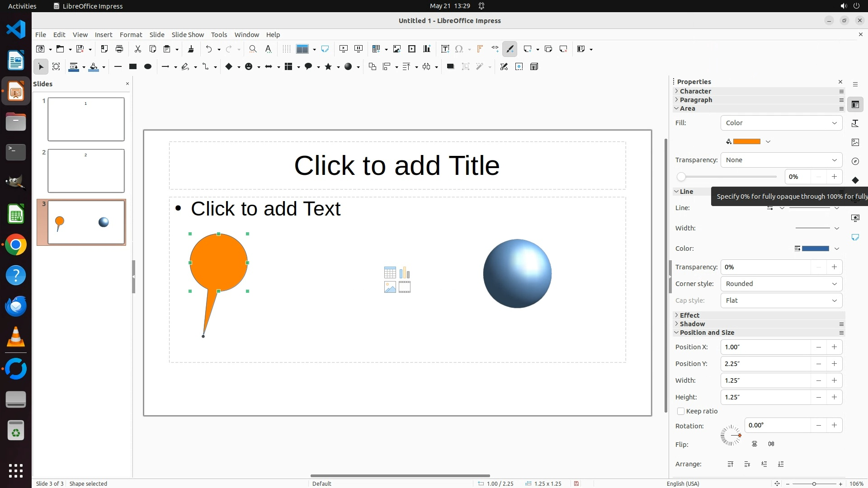
Task: Click the Start from First Slide icon
Action: [x=344, y=49]
